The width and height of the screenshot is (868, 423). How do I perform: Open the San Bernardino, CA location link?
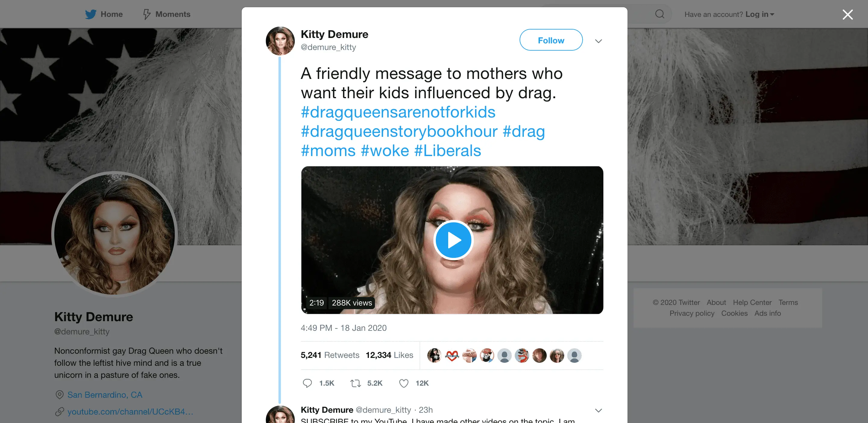click(105, 395)
